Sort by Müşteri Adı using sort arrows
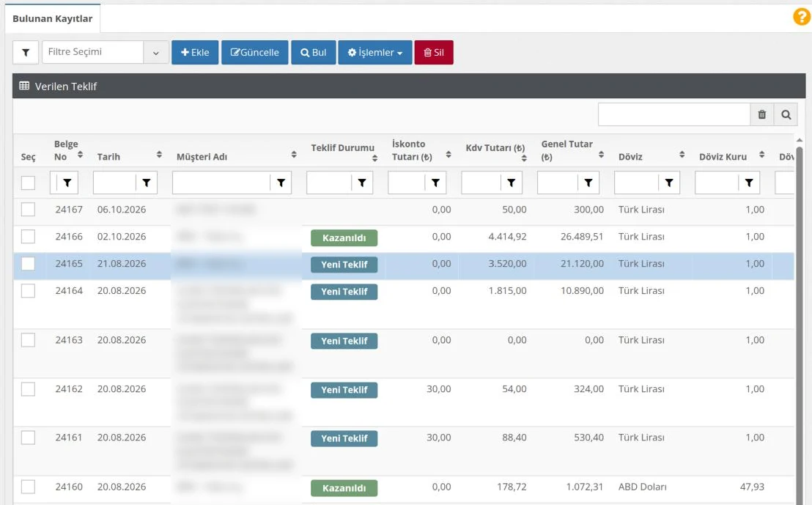 (294, 155)
